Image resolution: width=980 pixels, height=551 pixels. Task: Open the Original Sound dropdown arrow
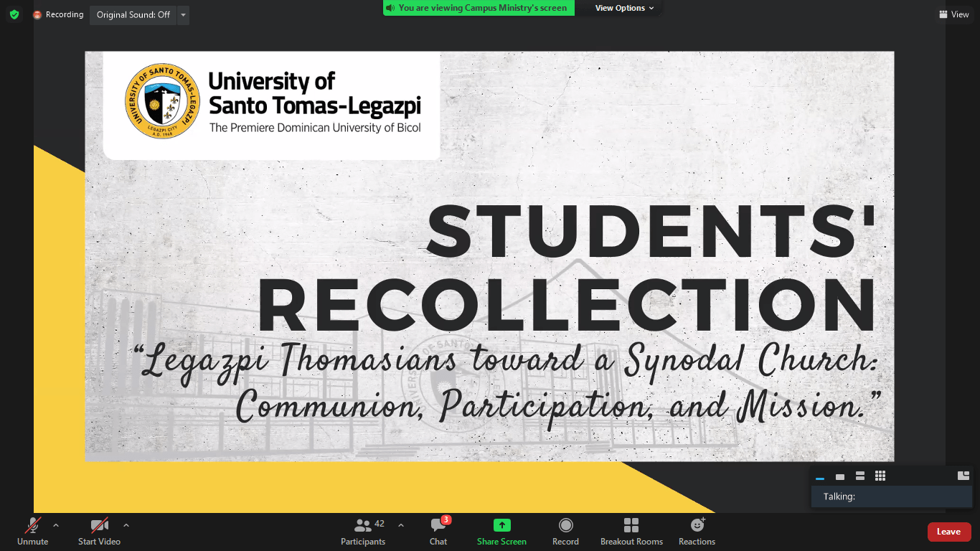[x=182, y=14]
